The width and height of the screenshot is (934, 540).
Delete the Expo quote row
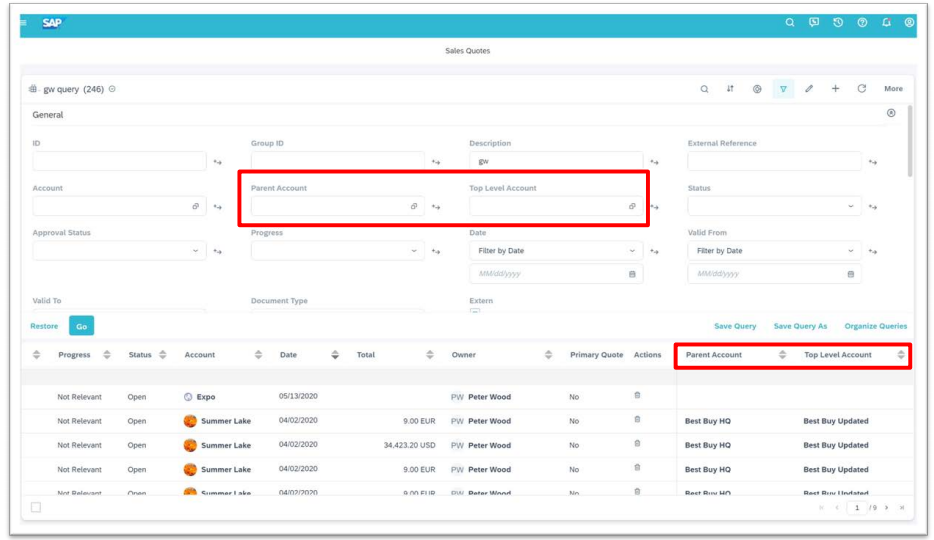[x=637, y=395]
